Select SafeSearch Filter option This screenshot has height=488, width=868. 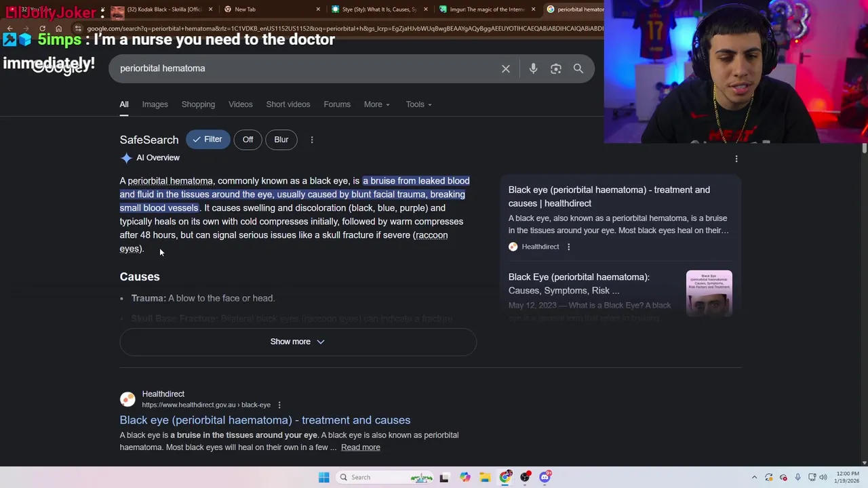point(208,140)
